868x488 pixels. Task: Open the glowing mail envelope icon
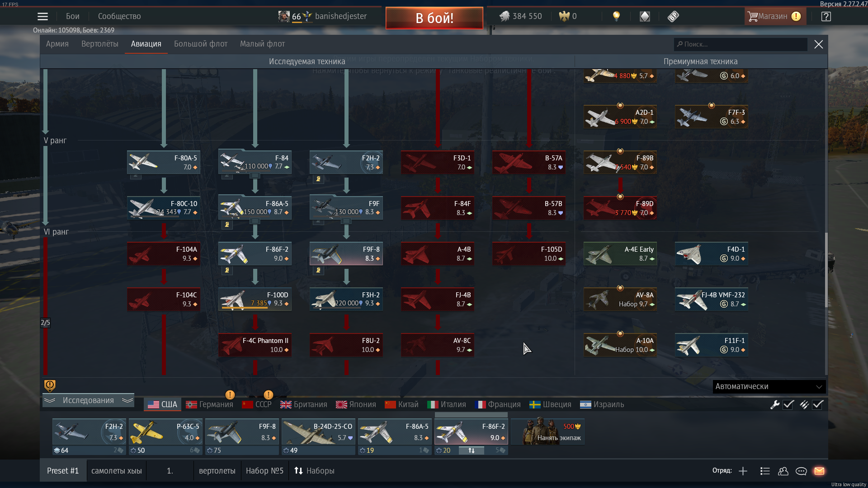819,471
